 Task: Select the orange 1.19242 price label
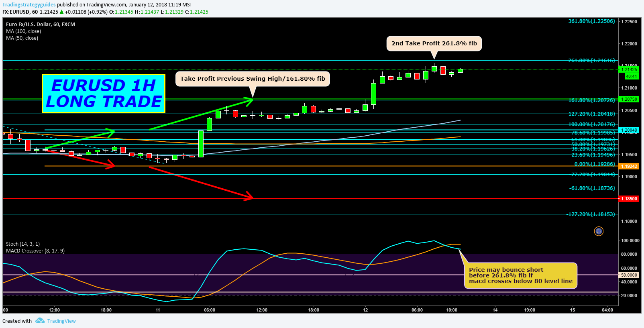tap(629, 166)
